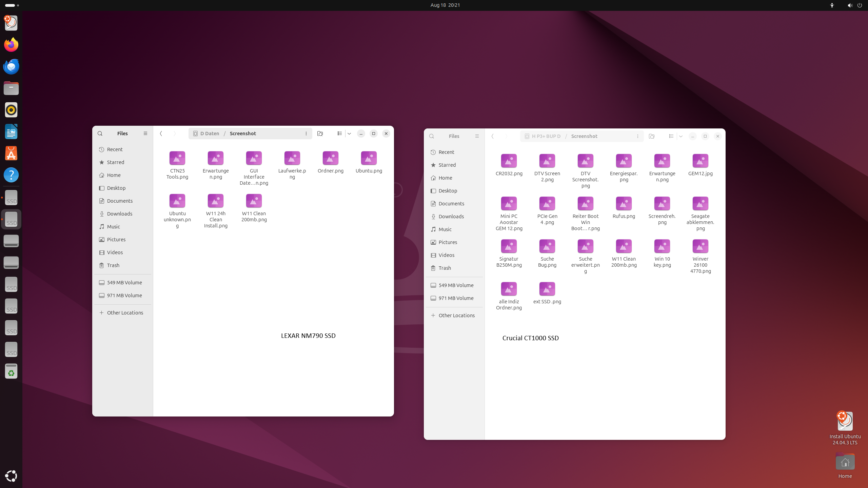Select Downloads in left window sidebar
868x488 pixels.
(119, 214)
